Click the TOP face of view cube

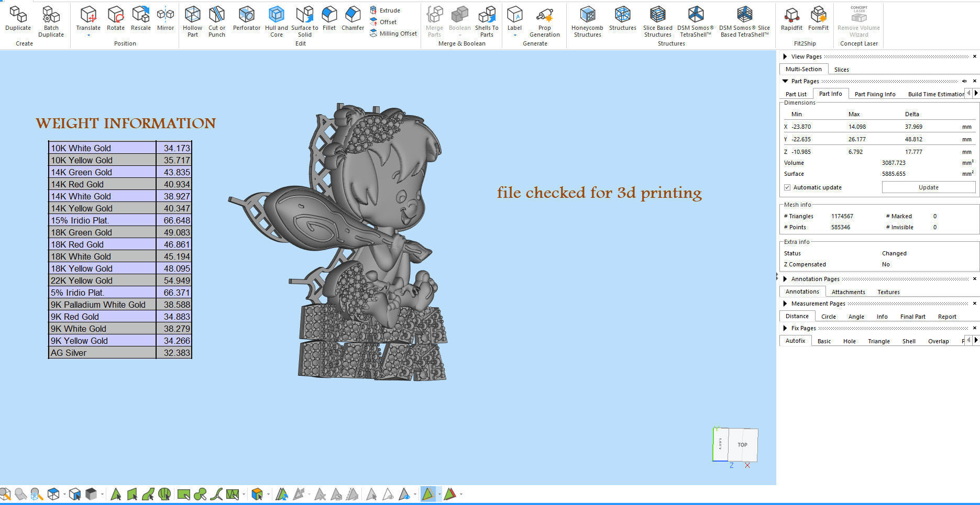743,445
